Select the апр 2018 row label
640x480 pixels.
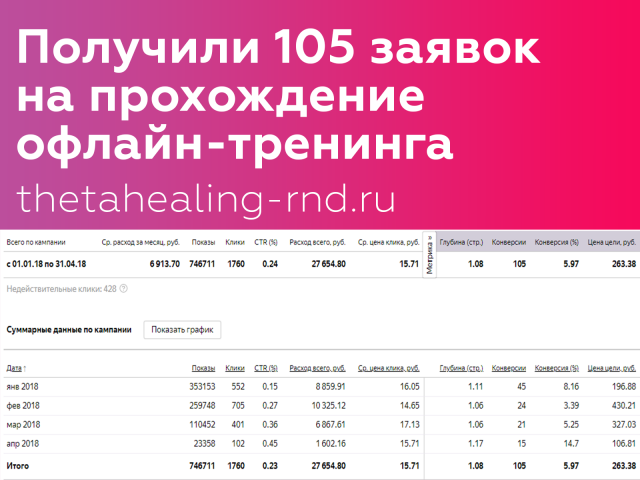pos(22,444)
